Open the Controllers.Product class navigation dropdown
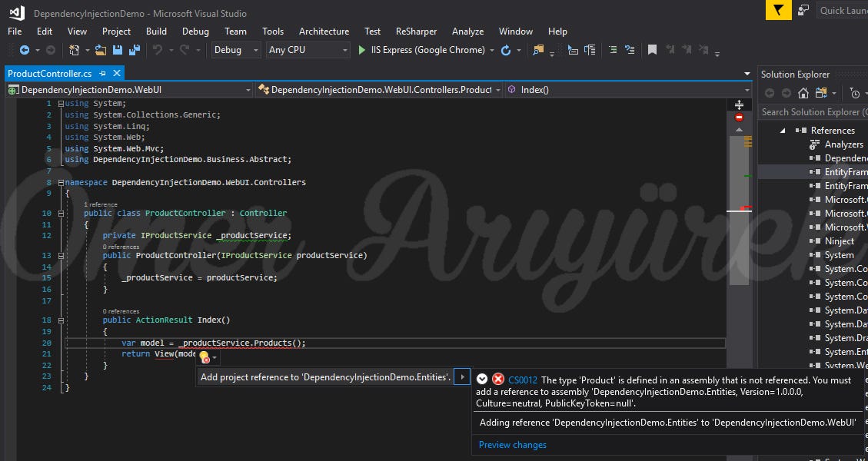The height and width of the screenshot is (461, 868). [380, 90]
